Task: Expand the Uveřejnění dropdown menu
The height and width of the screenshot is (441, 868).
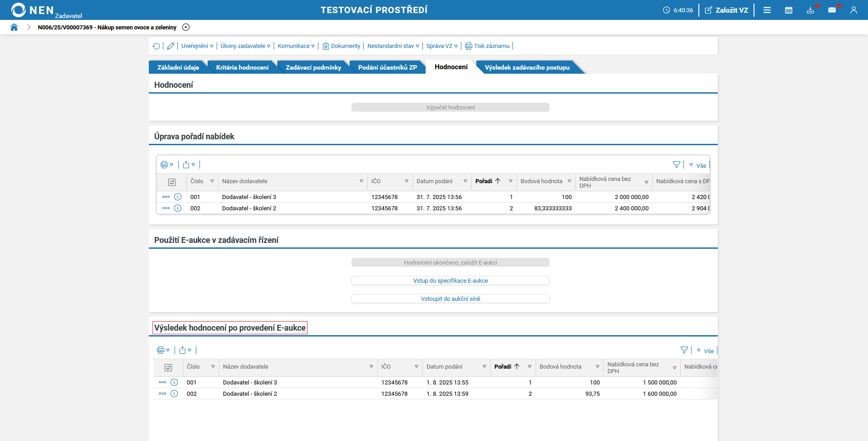Action: 197,46
